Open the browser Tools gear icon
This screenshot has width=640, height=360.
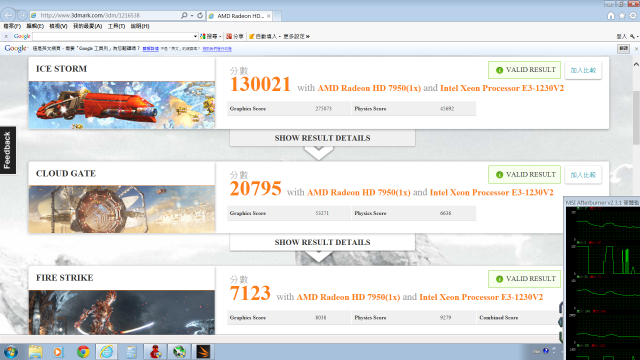click(633, 16)
